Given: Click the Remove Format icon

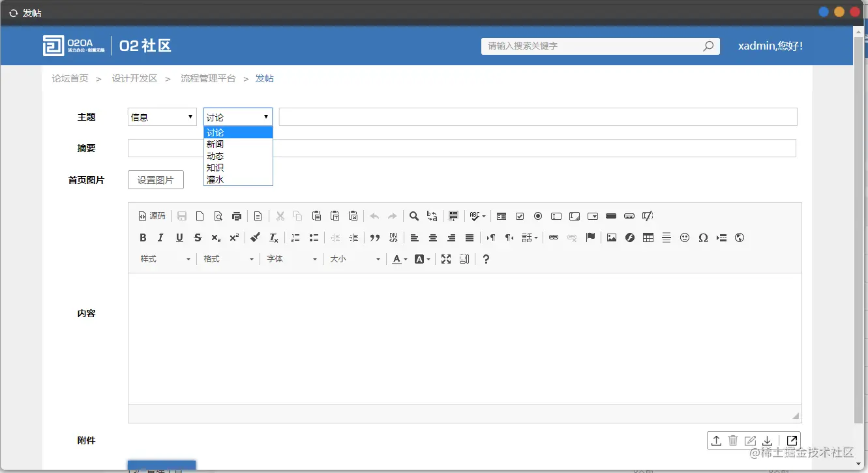Looking at the screenshot, I should click(274, 237).
